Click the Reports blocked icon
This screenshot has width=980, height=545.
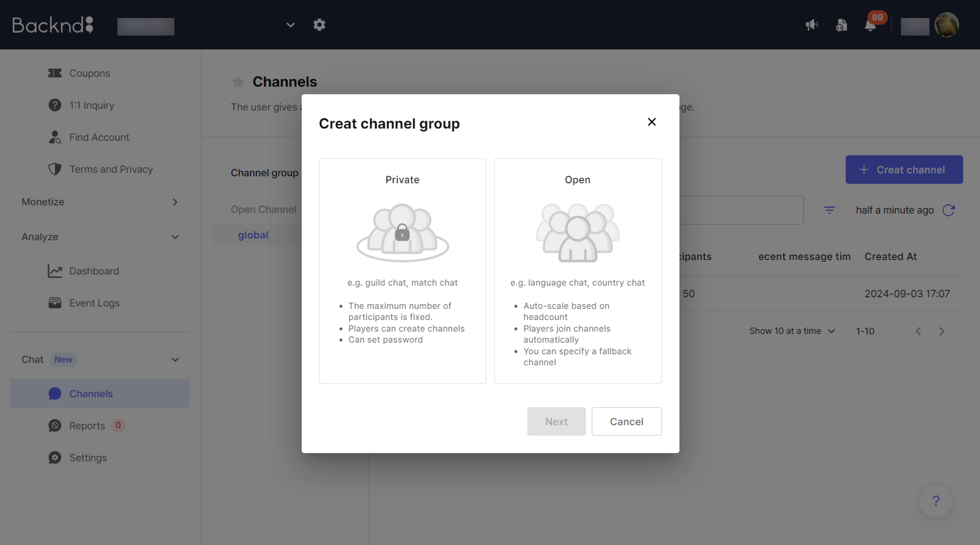click(55, 425)
